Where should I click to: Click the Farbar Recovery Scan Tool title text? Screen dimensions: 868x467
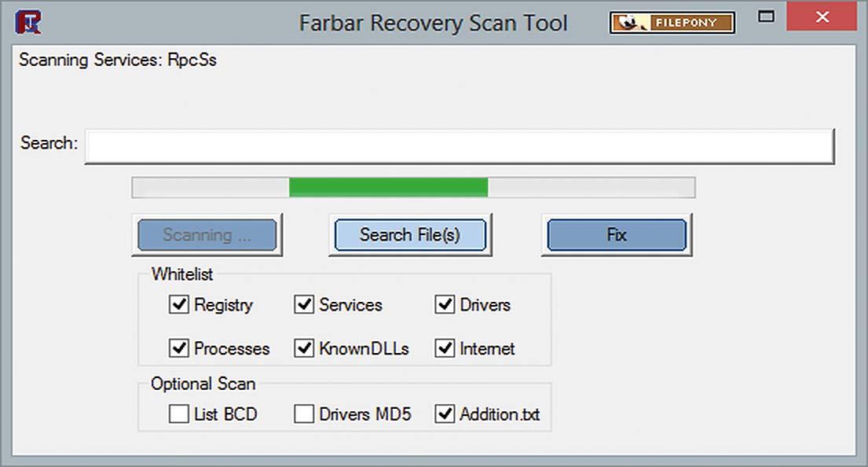pyautogui.click(x=433, y=22)
